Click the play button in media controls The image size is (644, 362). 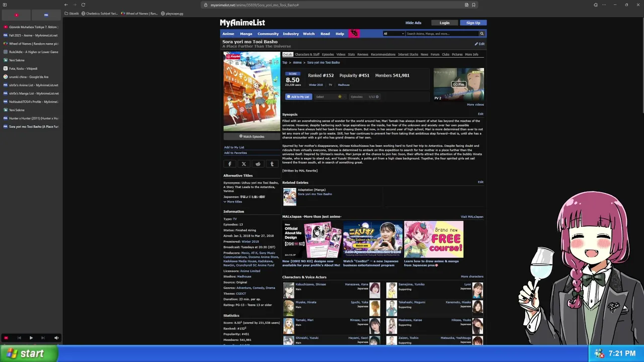click(x=31, y=338)
